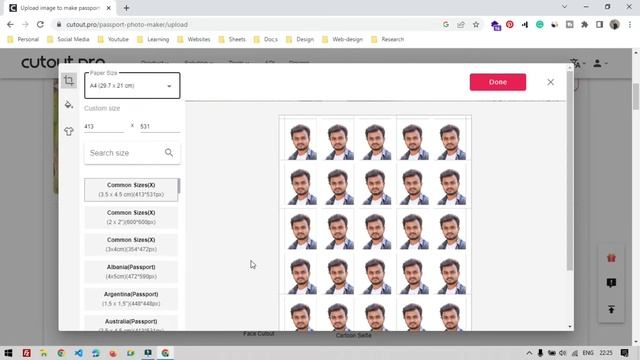Open the Web-design bookmarks folder

coord(342,39)
